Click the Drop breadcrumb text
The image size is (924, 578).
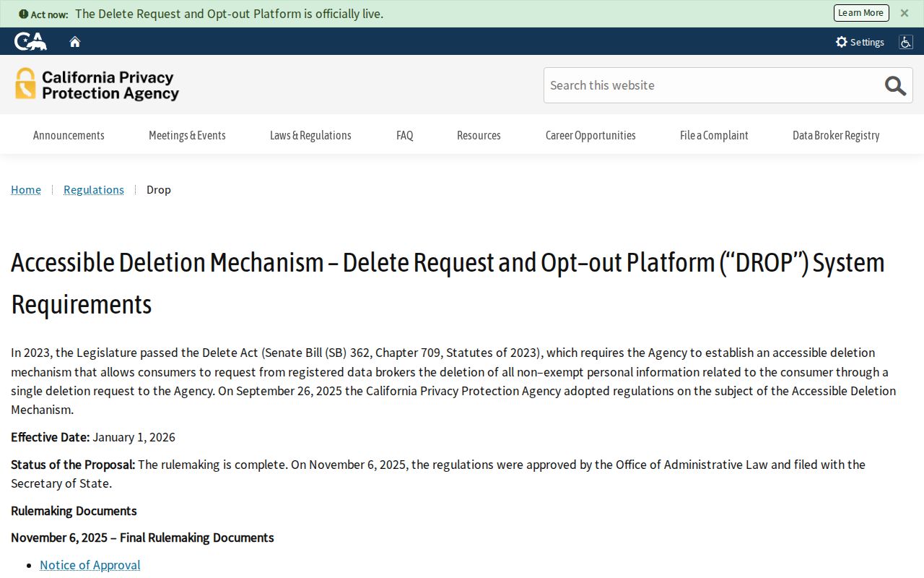[159, 189]
